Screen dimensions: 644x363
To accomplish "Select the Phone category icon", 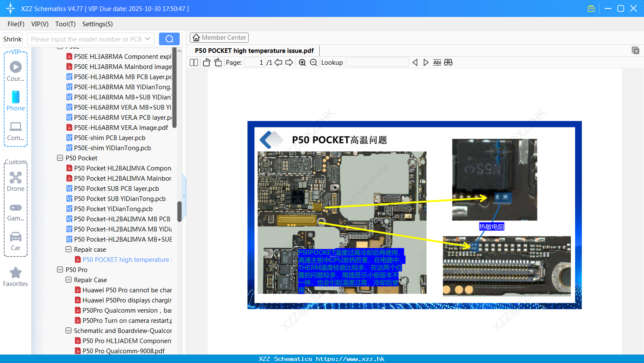I will tap(16, 101).
